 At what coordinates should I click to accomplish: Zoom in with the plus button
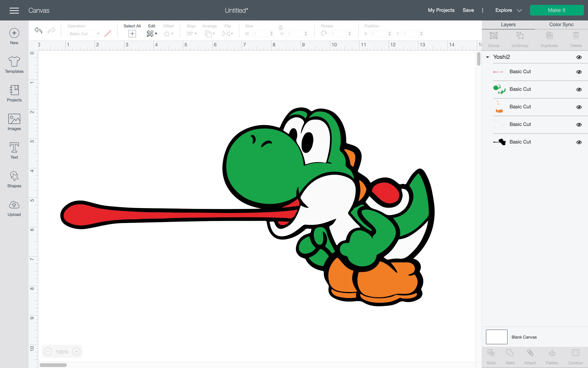(x=76, y=351)
